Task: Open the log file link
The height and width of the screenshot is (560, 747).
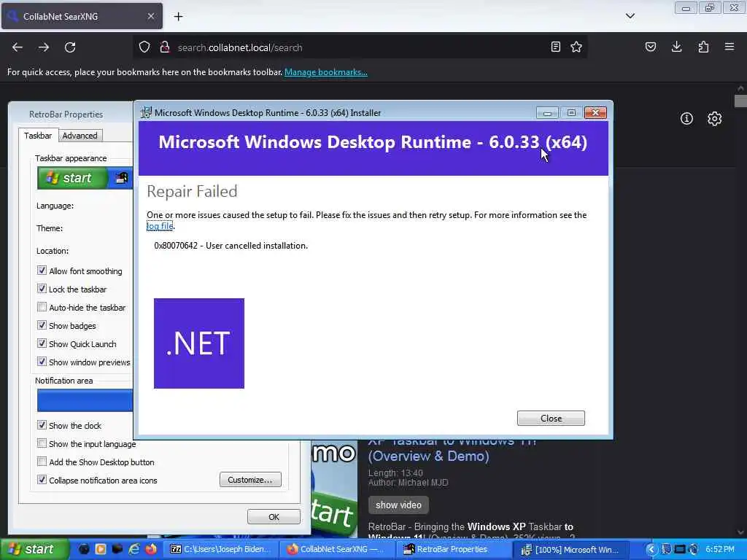Action: coord(160,226)
